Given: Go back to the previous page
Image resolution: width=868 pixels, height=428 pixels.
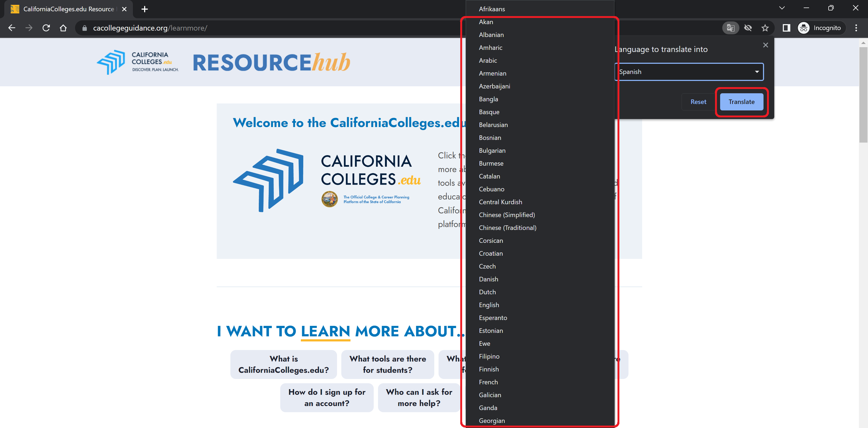Looking at the screenshot, I should tap(12, 28).
